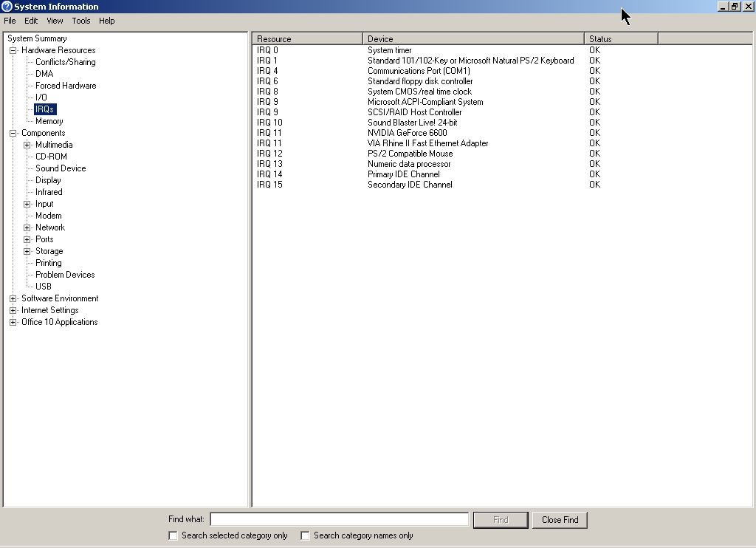Expand the Storage node
The height and width of the screenshot is (548, 756).
[x=27, y=251]
